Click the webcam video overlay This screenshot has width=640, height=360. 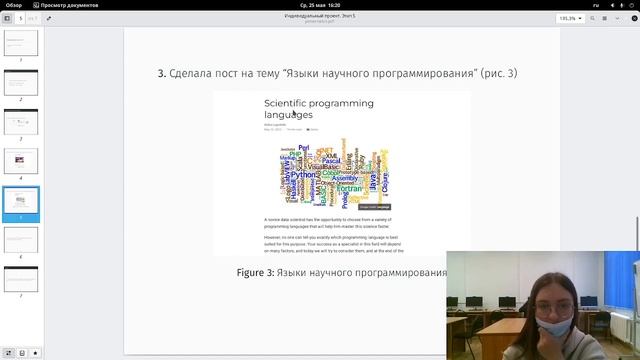tap(543, 305)
